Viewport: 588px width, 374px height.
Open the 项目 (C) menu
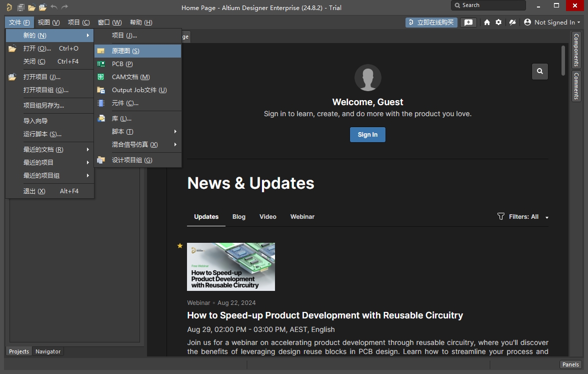79,23
